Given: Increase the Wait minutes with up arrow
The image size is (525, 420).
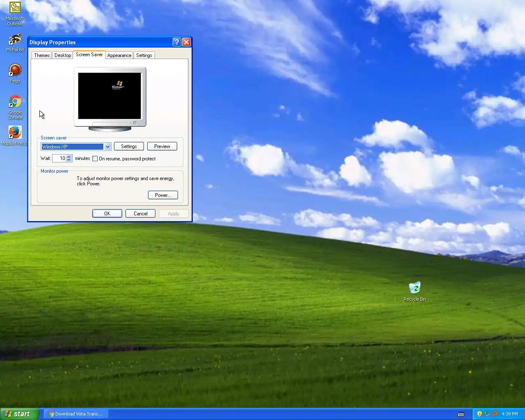Looking at the screenshot, I should point(69,156).
